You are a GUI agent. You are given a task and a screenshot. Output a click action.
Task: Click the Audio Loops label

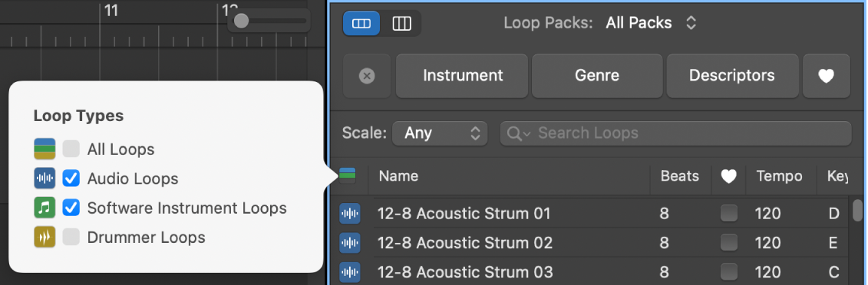click(x=133, y=179)
